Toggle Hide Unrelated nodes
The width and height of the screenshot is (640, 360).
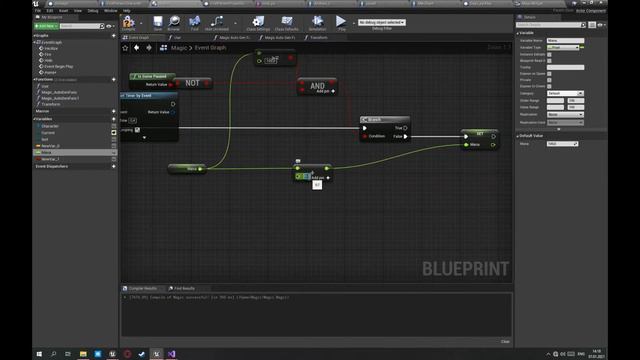pyautogui.click(x=217, y=22)
